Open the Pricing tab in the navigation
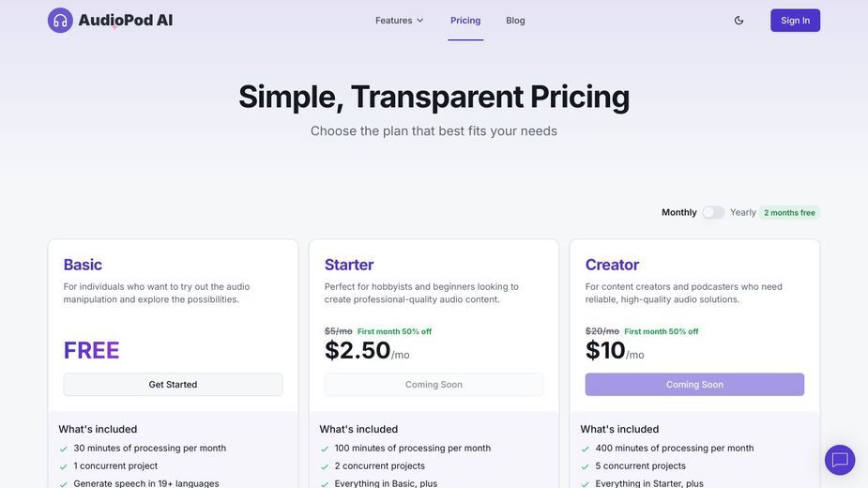The image size is (868, 488). click(x=465, y=21)
